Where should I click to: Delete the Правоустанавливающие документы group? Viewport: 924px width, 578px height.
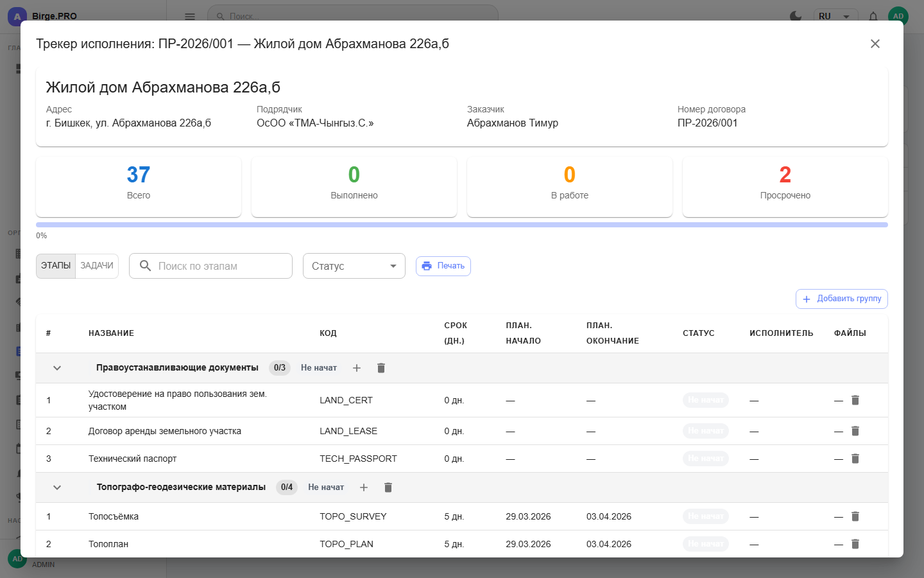[381, 368]
